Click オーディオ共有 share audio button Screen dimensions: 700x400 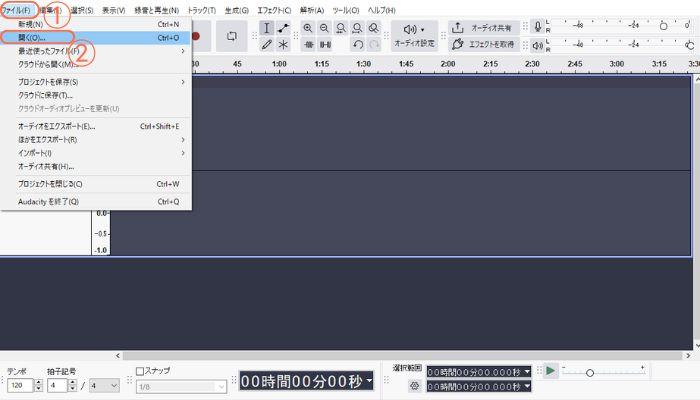[x=484, y=28]
